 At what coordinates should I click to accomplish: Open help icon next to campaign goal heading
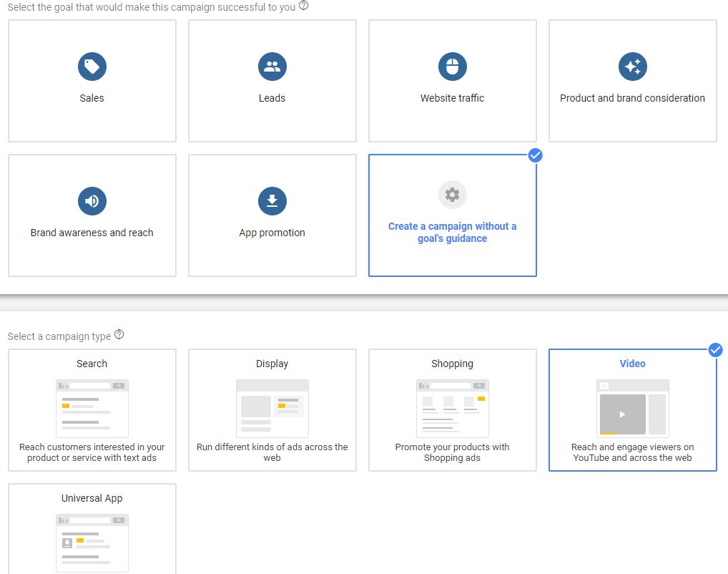coord(304,6)
